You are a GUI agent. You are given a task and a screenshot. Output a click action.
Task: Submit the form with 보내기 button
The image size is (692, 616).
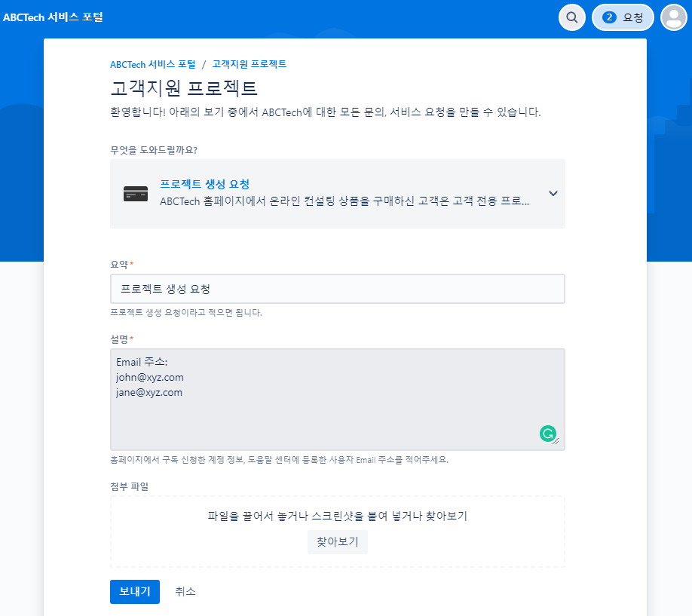click(x=135, y=592)
